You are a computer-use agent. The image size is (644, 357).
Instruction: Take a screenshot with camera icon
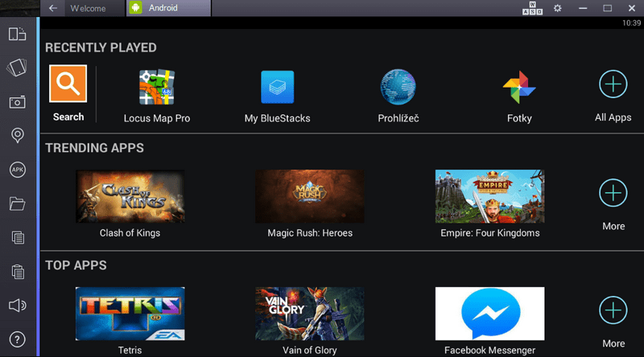click(x=17, y=102)
